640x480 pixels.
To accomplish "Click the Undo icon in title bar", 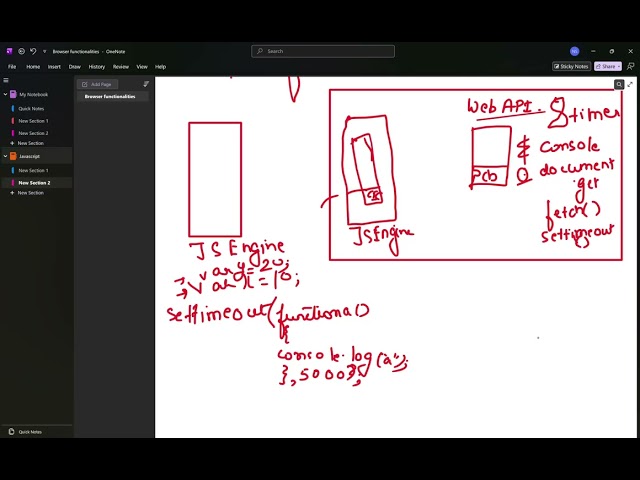I will tap(33, 51).
